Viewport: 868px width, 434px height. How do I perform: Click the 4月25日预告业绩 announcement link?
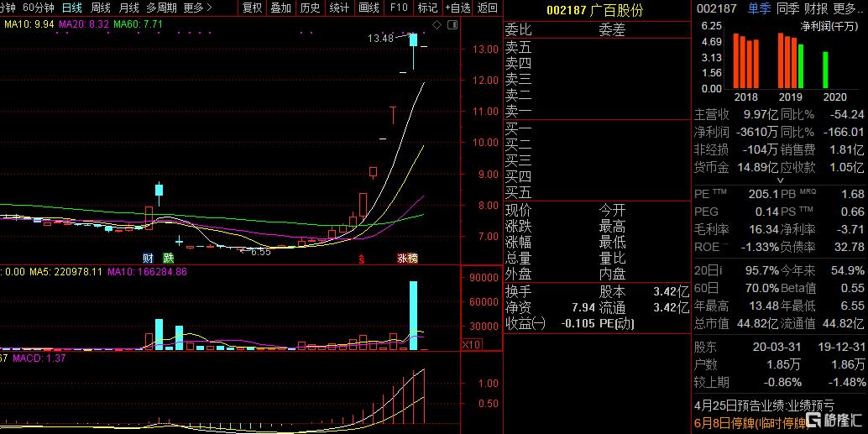click(x=764, y=405)
